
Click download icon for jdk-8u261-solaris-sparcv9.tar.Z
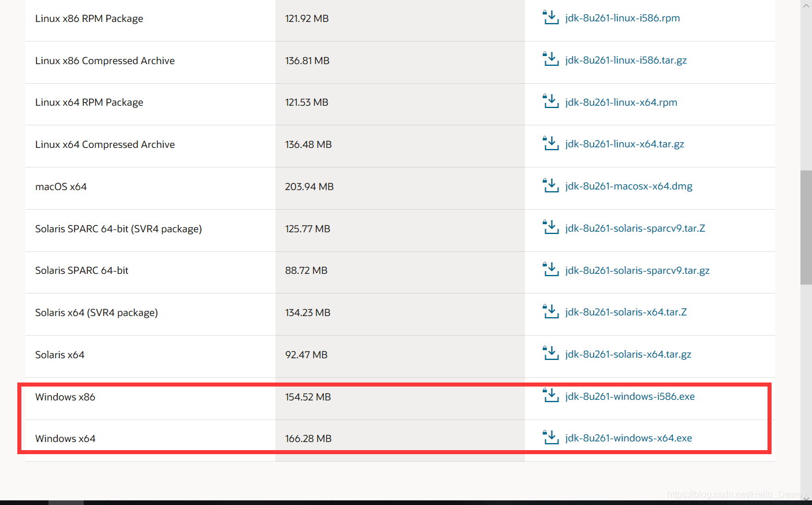tap(551, 228)
